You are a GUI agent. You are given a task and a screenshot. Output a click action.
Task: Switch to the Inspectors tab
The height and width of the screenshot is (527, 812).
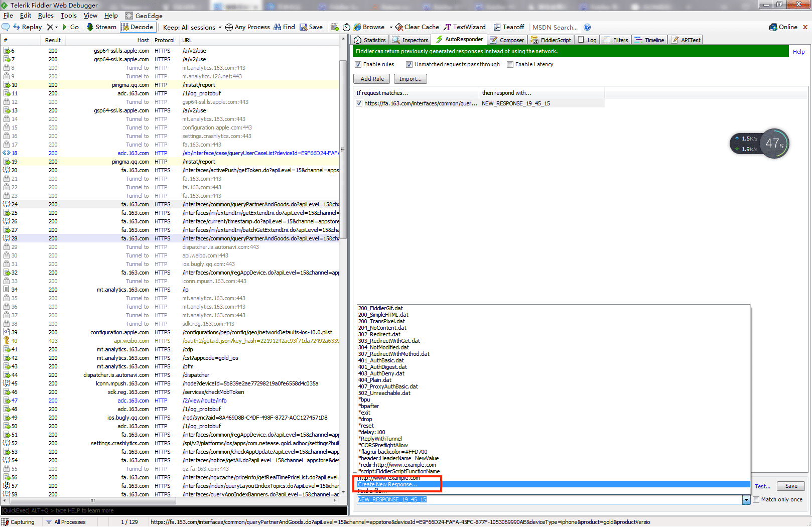tap(410, 40)
